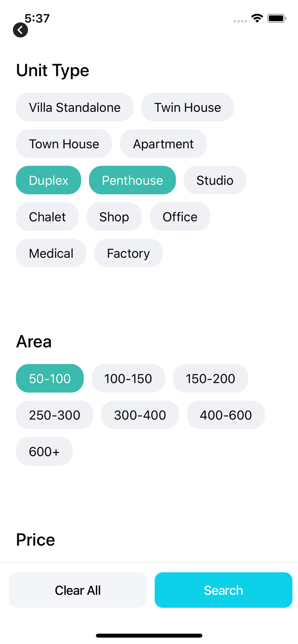Choose the Factory chip
Screen dimensions: 298x644
128,253
